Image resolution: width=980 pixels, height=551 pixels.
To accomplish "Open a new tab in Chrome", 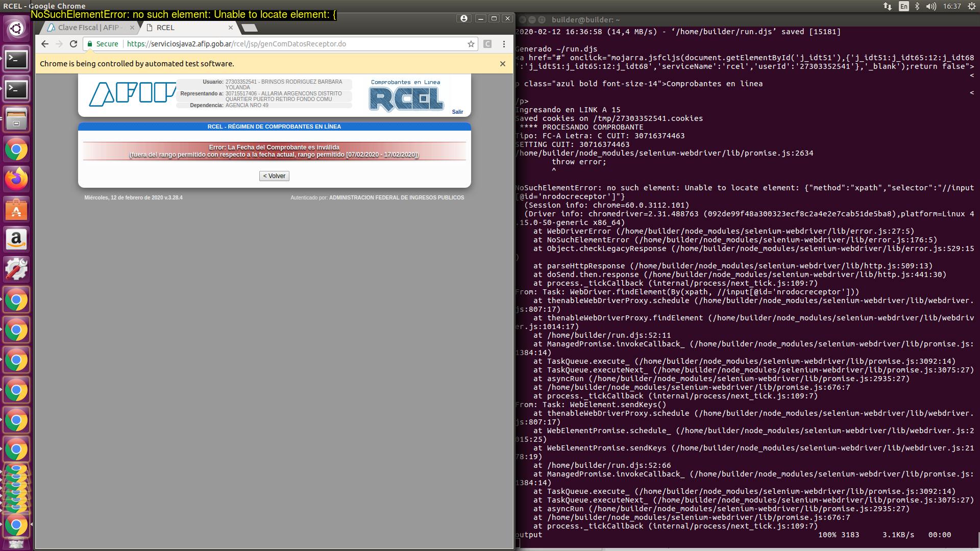I will point(250,28).
